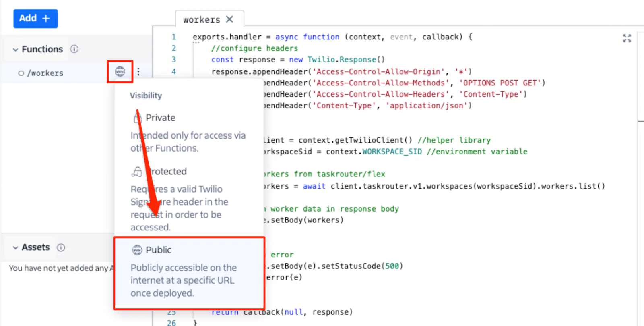Click the '//configure headers' comment text
644x326 pixels.
point(254,48)
